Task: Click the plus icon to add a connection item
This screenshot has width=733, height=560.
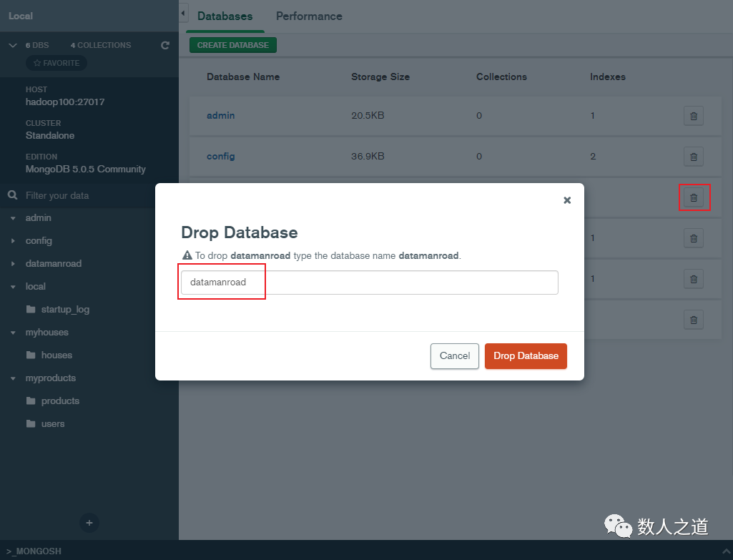Action: point(89,523)
